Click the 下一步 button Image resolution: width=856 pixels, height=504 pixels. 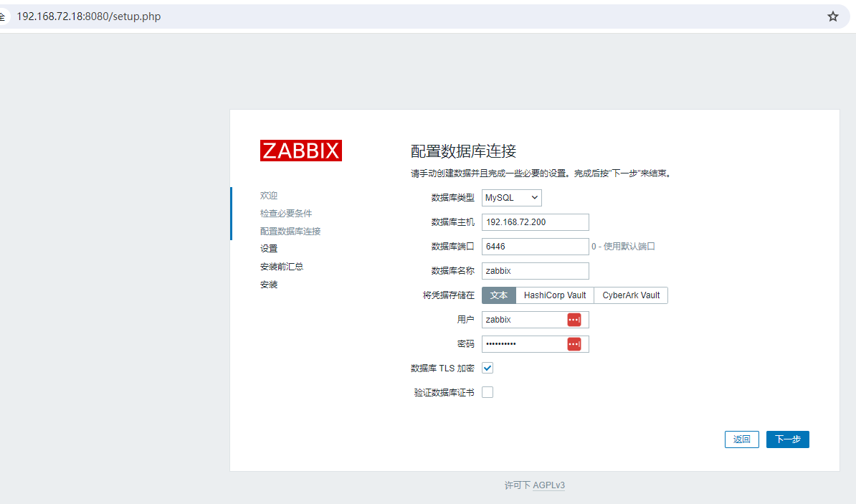[787, 439]
